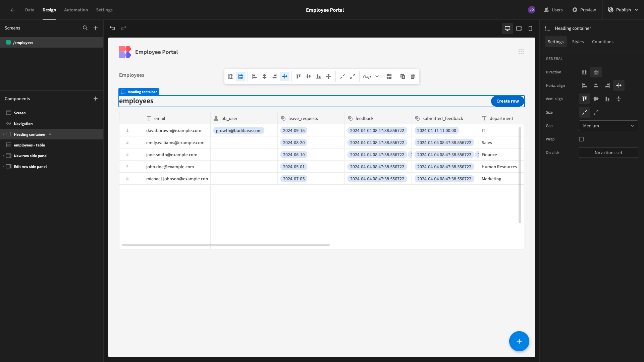Expand the New row side panel item

[4, 156]
